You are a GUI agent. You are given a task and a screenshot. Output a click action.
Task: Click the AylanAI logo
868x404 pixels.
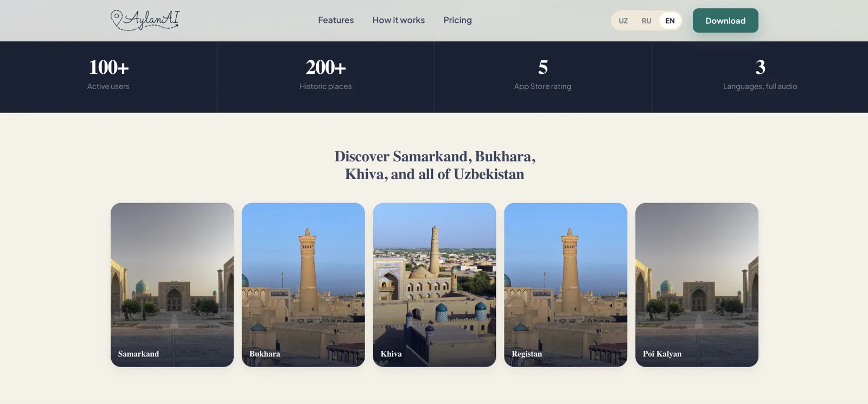point(145,20)
